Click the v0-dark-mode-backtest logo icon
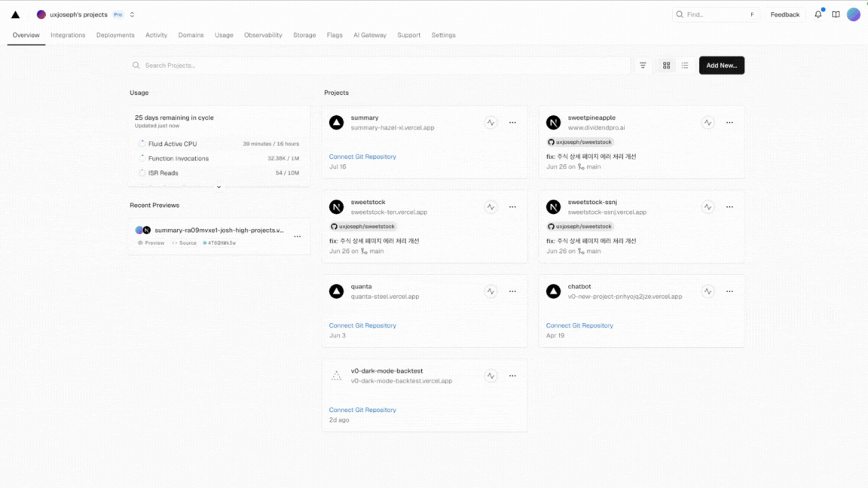This screenshot has width=868, height=488. point(336,377)
